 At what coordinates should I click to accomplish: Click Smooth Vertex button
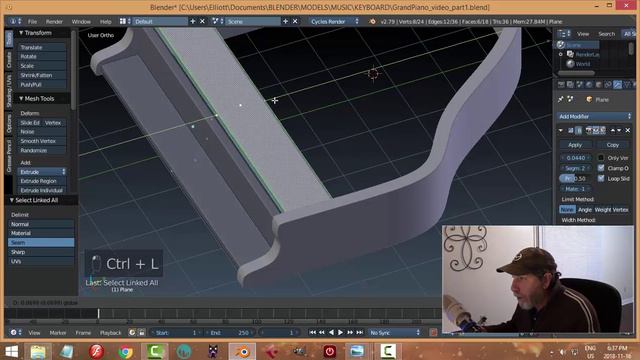pyautogui.click(x=42, y=141)
